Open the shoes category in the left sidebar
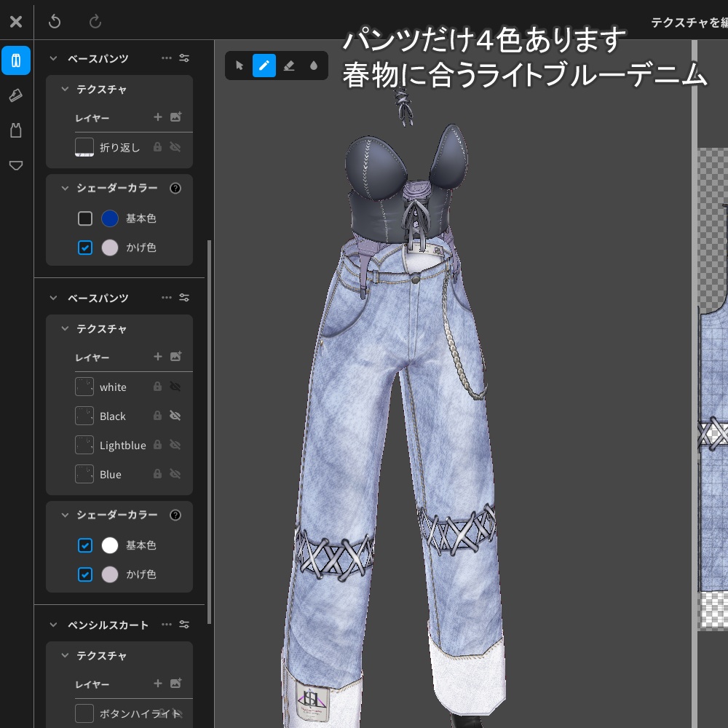The image size is (728, 728). [16, 95]
